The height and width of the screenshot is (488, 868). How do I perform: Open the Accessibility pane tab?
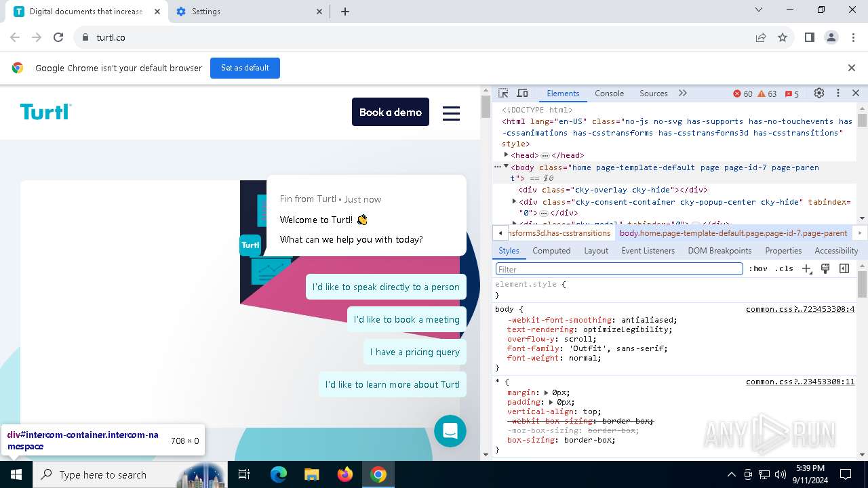(836, 251)
